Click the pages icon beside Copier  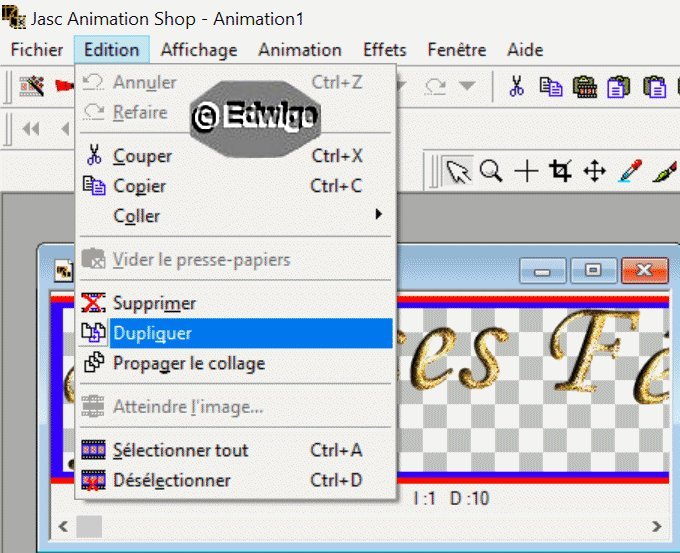(x=94, y=186)
